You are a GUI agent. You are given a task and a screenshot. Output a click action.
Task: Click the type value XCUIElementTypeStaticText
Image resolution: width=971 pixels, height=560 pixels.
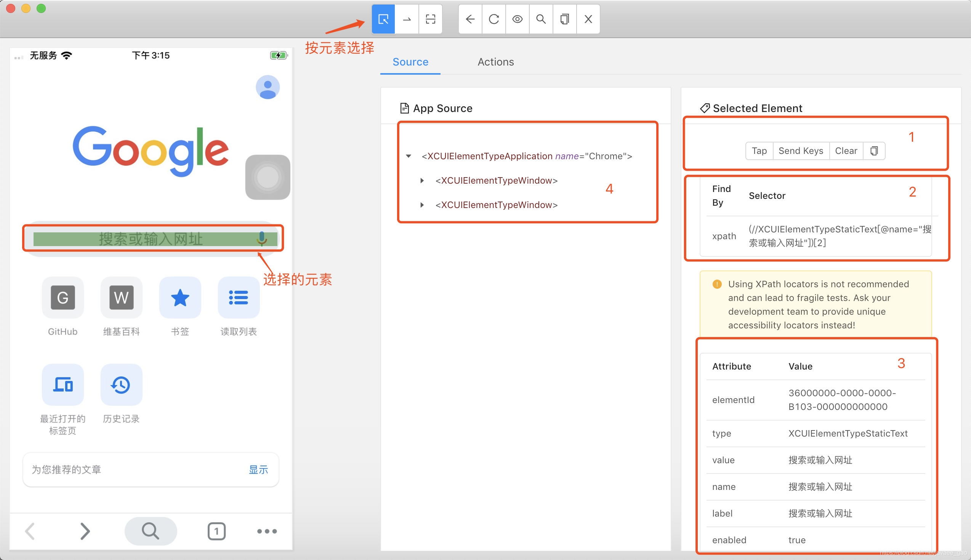pos(848,434)
